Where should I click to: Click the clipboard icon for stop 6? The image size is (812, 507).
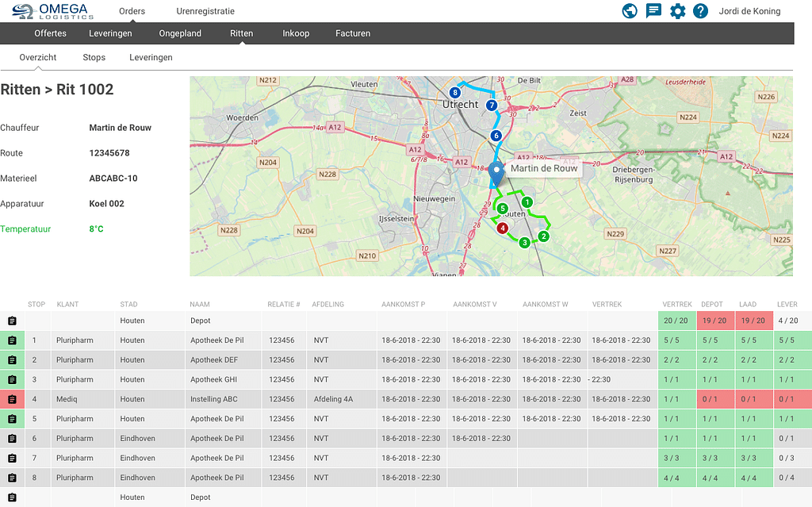pyautogui.click(x=12, y=439)
